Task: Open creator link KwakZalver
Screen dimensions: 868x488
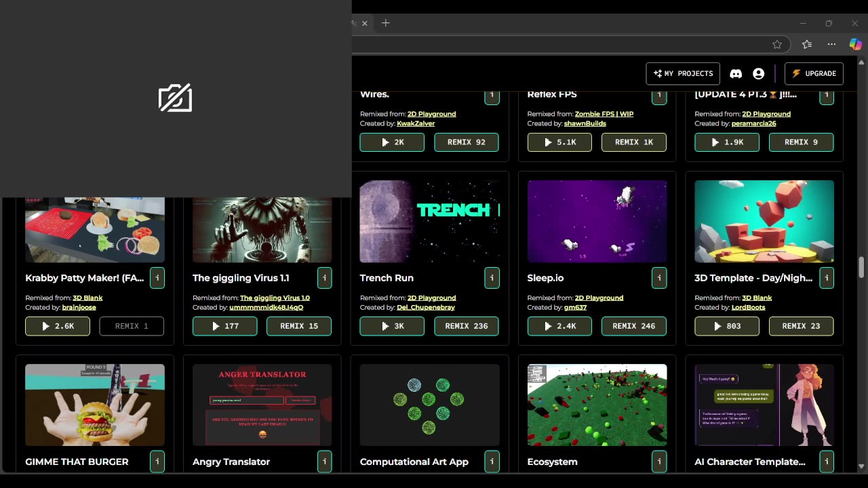Action: [x=416, y=123]
